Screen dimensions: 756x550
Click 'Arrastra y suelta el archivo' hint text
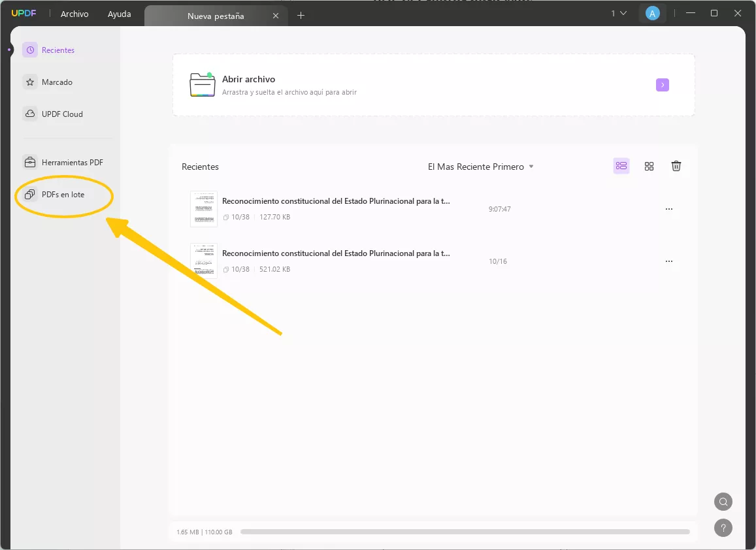click(289, 92)
